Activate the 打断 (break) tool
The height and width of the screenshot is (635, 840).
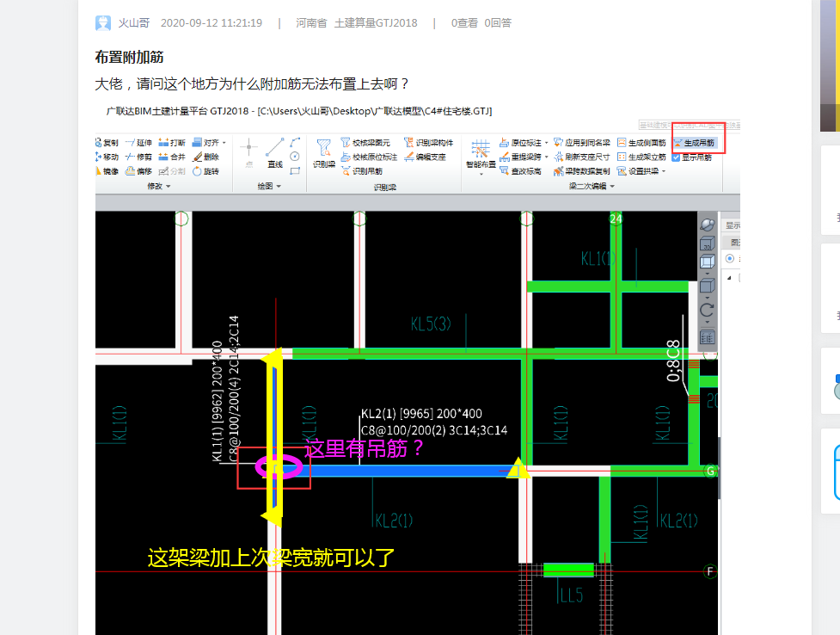click(172, 143)
